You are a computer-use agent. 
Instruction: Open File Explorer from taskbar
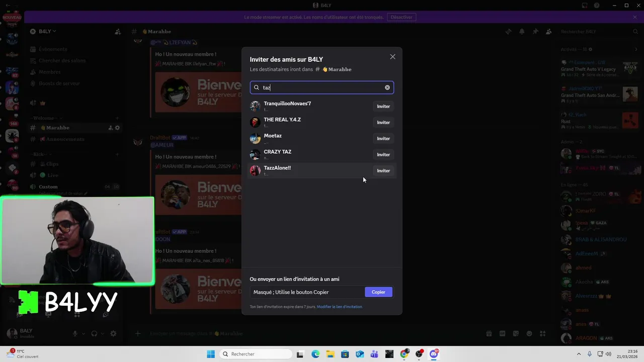click(330, 354)
